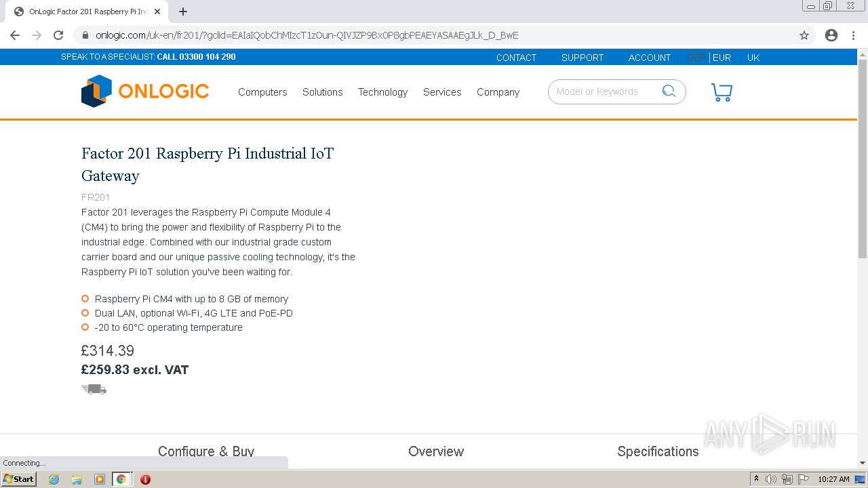Click Dual LAN, optional Wi-Fi bullet
Screen dimensions: 868x488
tap(194, 313)
